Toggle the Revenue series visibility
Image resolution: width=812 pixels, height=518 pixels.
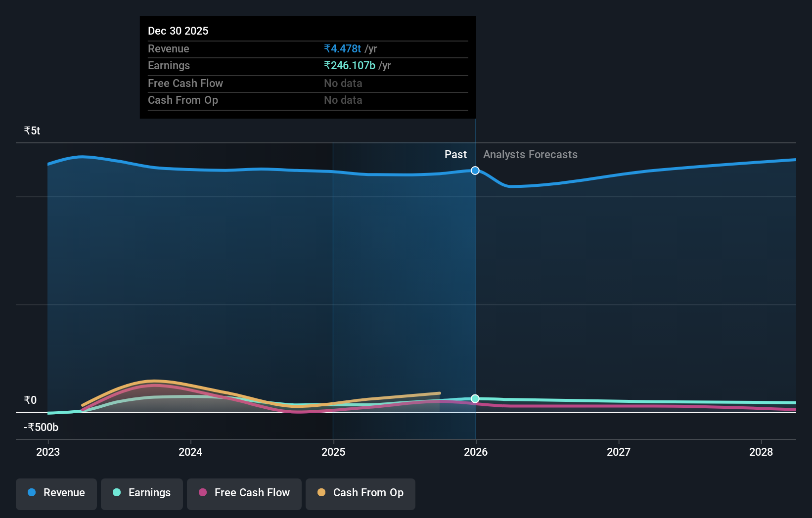coord(56,493)
